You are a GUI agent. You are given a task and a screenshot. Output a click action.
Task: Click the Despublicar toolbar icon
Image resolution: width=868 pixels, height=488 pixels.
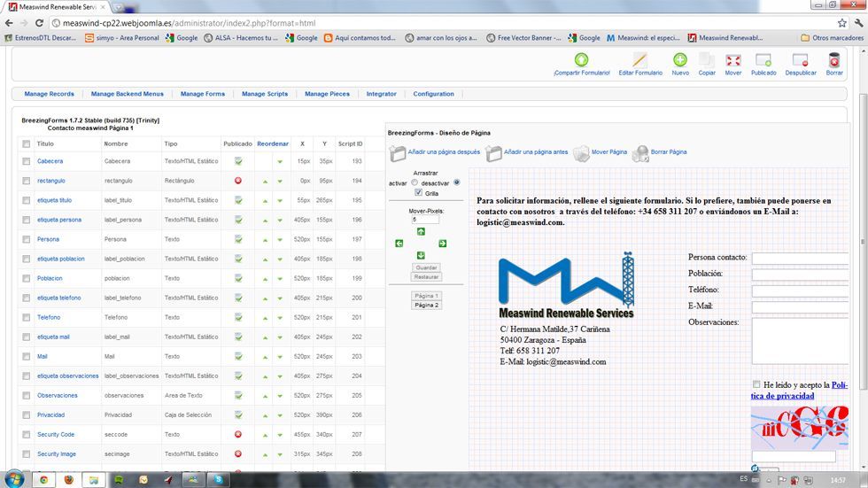click(801, 59)
